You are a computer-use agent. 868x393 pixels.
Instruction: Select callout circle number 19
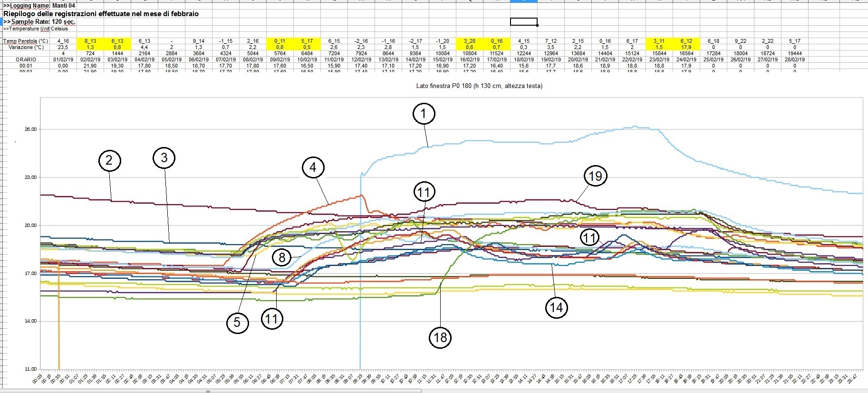[x=595, y=177]
